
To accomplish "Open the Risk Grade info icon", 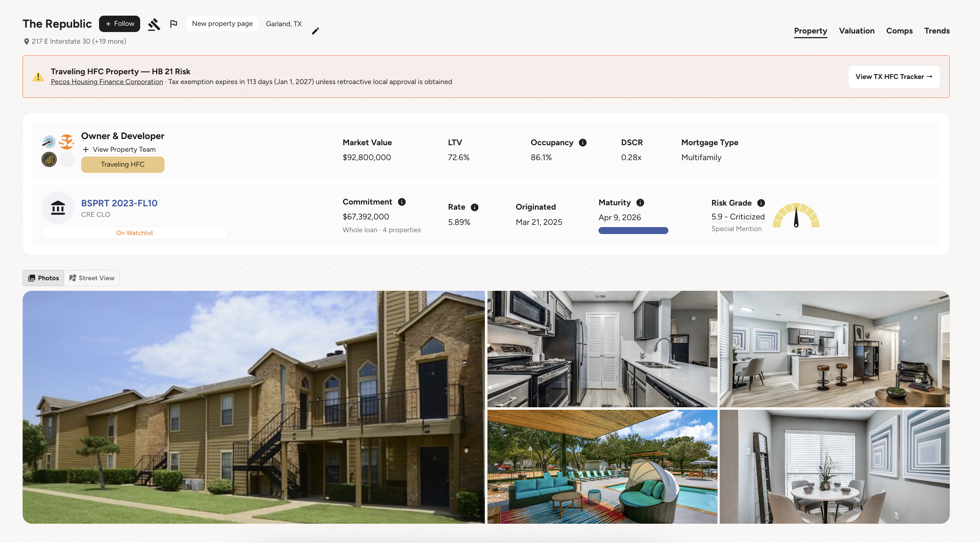I will pyautogui.click(x=761, y=203).
